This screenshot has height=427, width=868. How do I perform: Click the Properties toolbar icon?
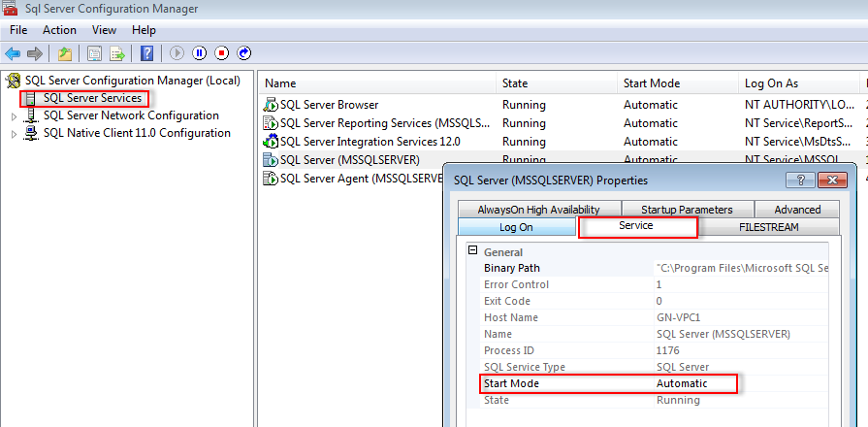click(95, 53)
